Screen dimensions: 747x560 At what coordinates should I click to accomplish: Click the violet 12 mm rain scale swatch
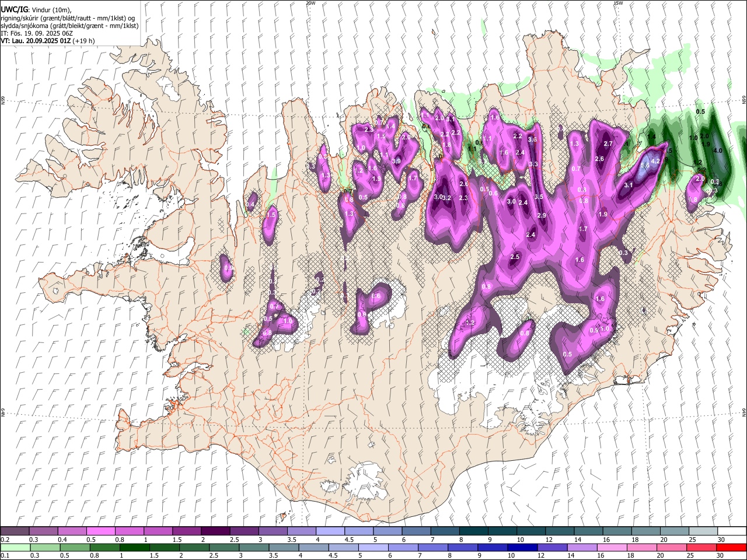click(551, 547)
